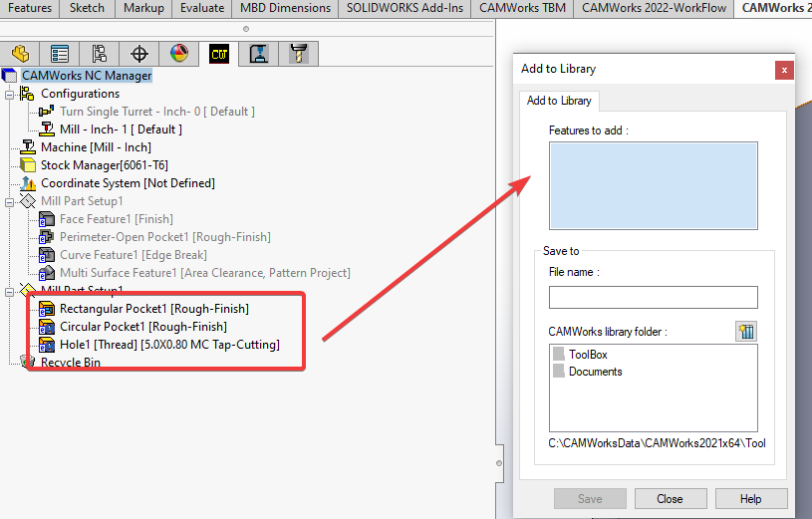The height and width of the screenshot is (519, 812).
Task: Open the FeatureManager design tree tab icon
Action: pyautogui.click(x=20, y=54)
